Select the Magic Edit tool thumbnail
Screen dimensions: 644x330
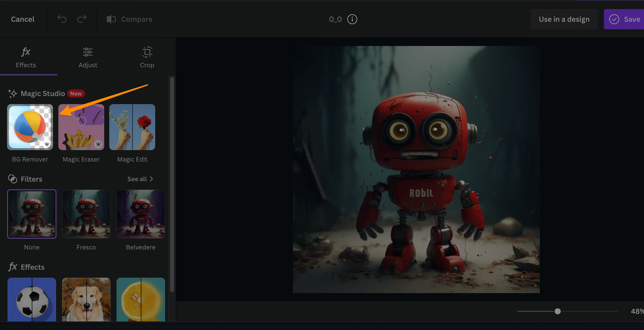132,127
